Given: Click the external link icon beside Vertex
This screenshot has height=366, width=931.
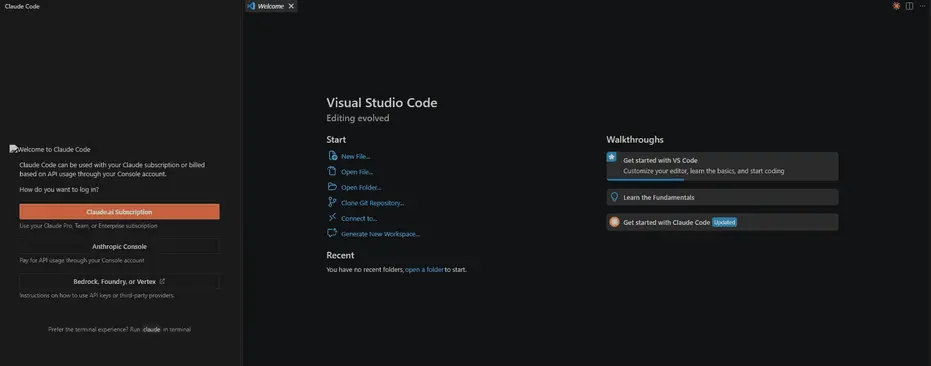Looking at the screenshot, I should [x=162, y=281].
